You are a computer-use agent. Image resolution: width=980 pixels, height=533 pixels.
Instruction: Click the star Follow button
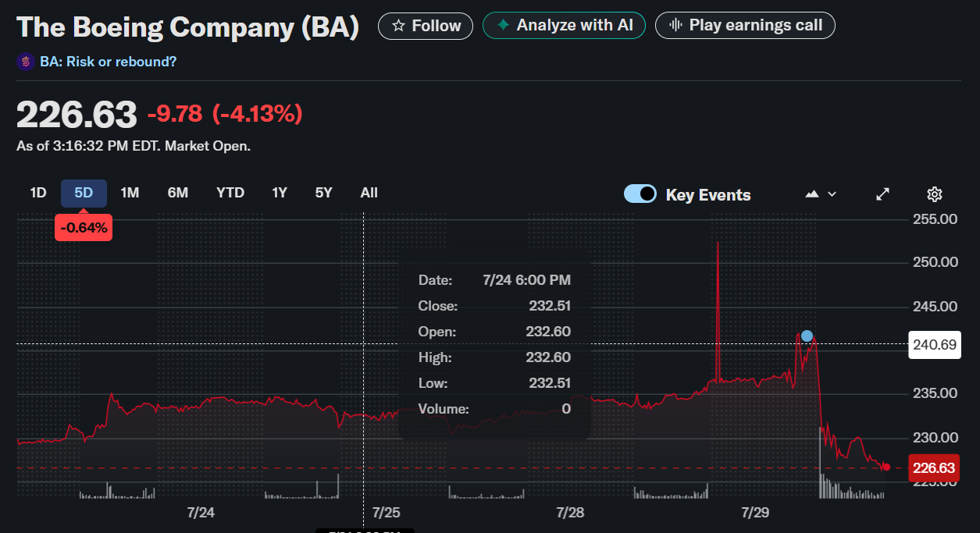(426, 26)
